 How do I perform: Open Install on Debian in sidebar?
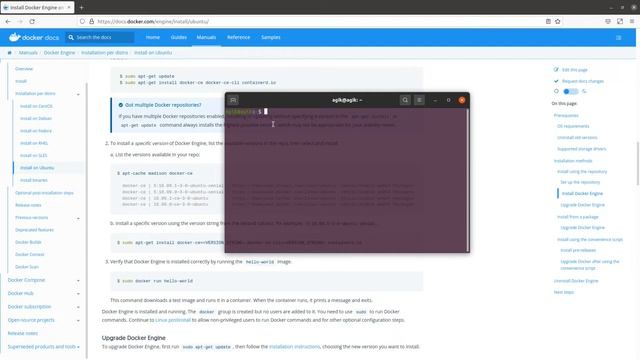(36, 118)
